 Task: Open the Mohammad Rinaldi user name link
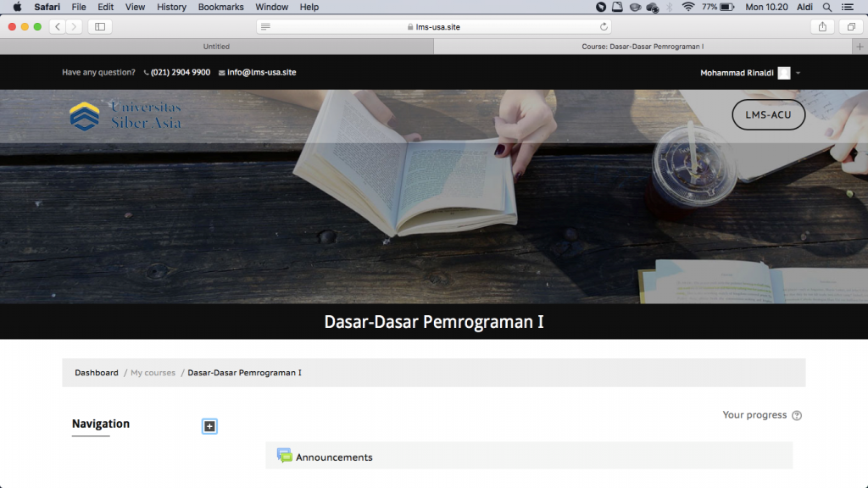(x=737, y=73)
